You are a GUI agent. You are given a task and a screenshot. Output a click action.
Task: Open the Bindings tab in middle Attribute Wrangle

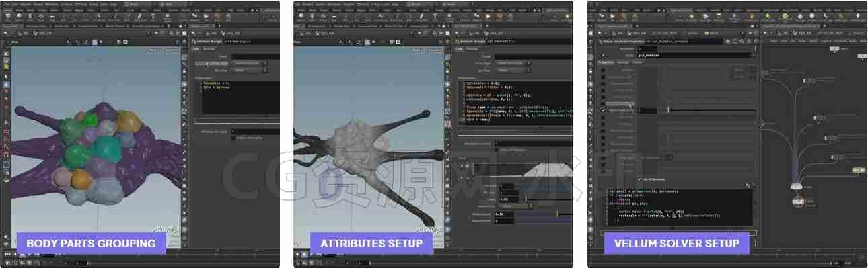472,48
